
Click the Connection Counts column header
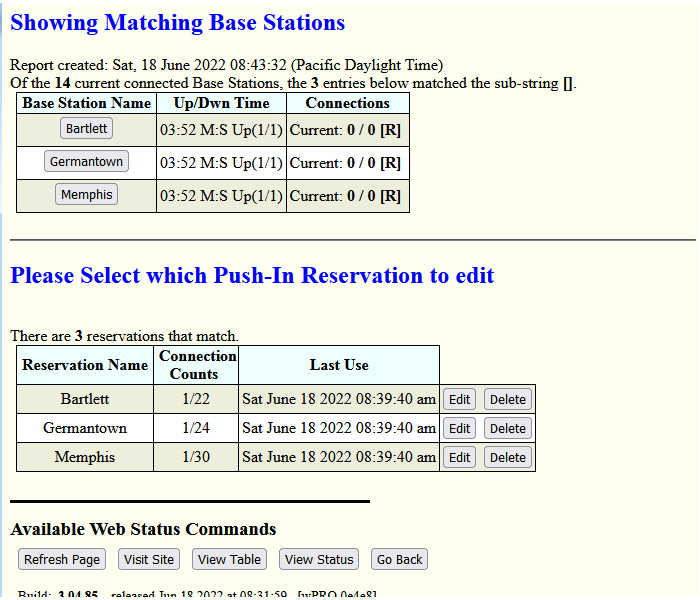(195, 365)
